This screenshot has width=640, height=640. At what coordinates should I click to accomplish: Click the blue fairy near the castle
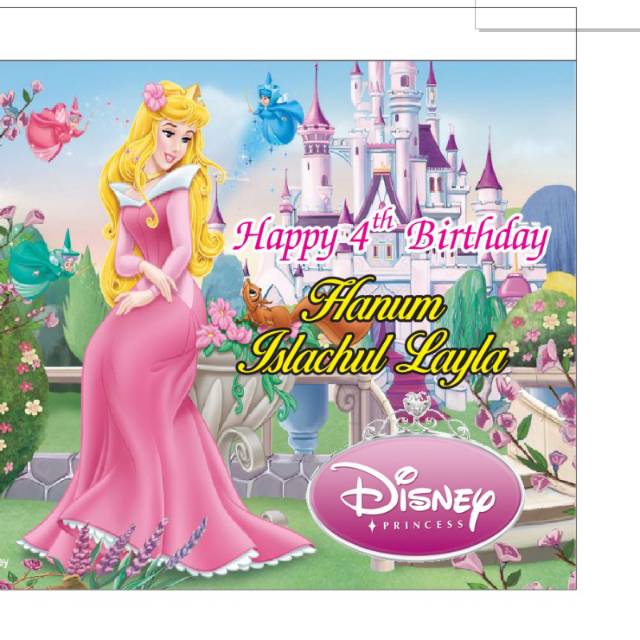[275, 110]
